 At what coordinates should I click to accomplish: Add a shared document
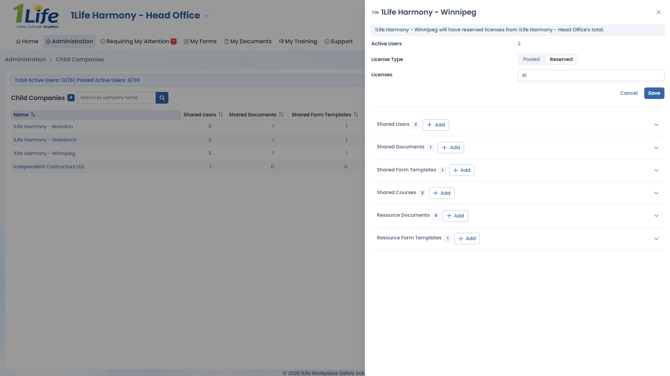[x=450, y=147]
